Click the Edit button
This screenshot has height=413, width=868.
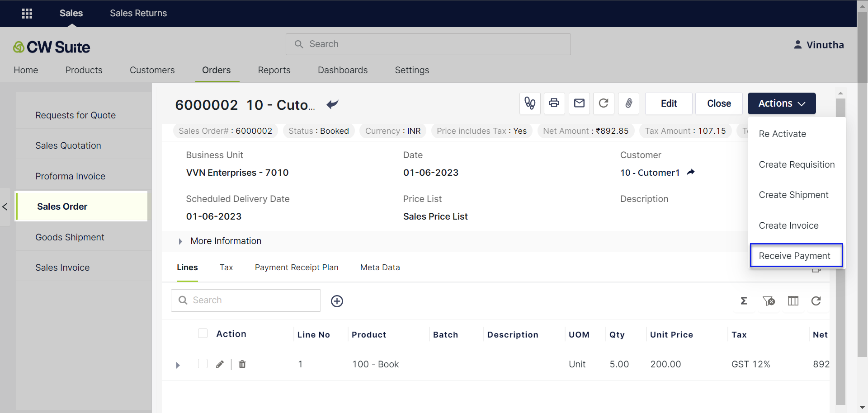(668, 103)
